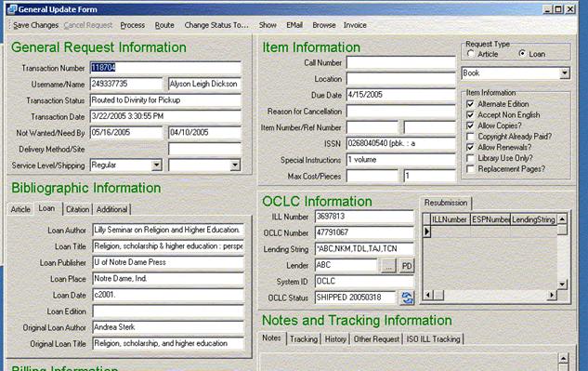Click the OCLC Status refresh icon

tap(407, 298)
